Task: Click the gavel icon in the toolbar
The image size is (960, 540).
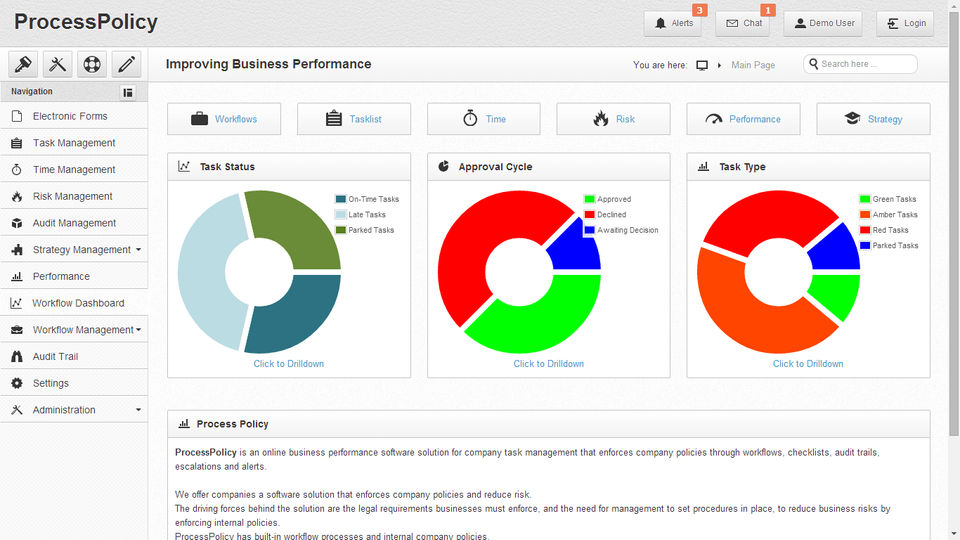Action: 23,64
